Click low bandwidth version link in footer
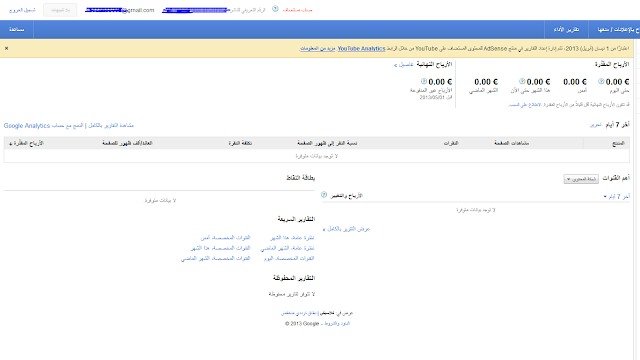Image resolution: width=640 pixels, height=360 pixels. 299,313
